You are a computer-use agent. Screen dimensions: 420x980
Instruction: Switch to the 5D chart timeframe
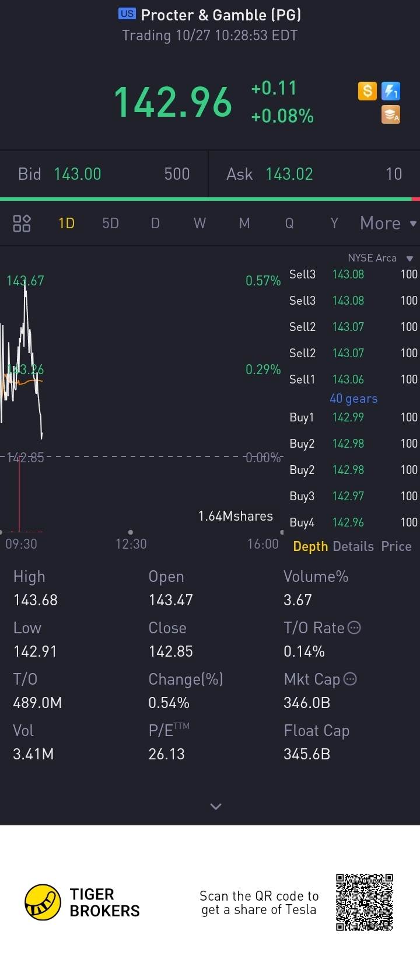point(110,224)
